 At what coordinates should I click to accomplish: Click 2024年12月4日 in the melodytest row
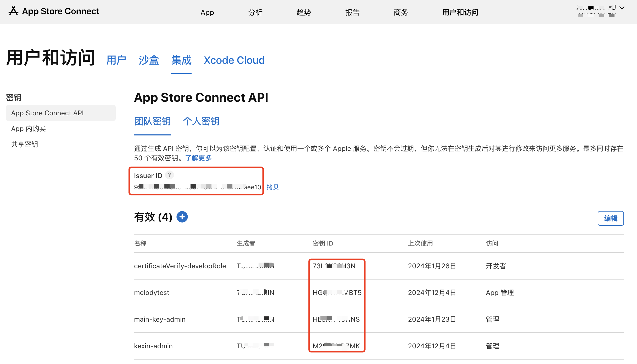click(432, 293)
